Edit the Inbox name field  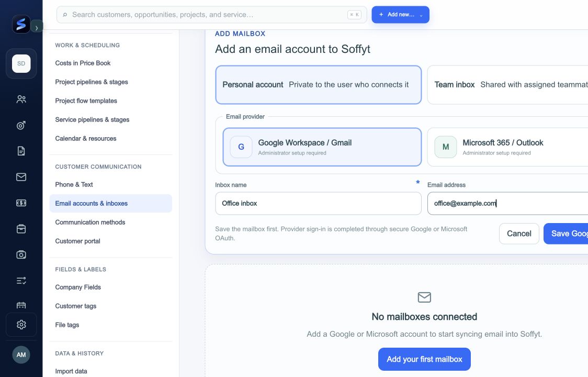pyautogui.click(x=319, y=204)
